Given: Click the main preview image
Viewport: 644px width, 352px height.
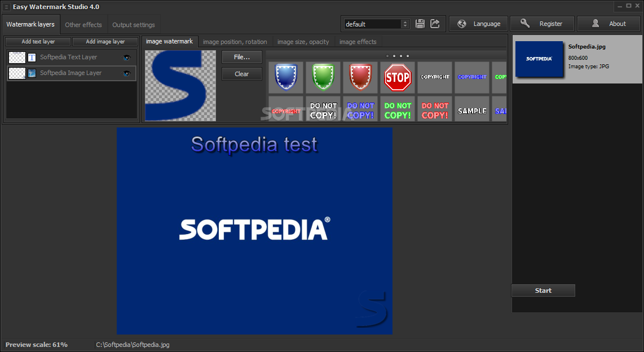Looking at the screenshot, I should (x=254, y=231).
